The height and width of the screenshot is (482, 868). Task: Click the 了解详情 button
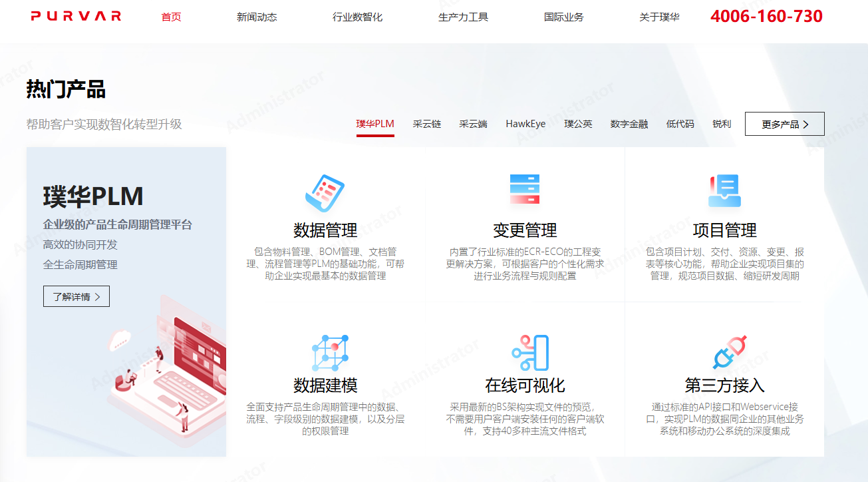(x=76, y=297)
